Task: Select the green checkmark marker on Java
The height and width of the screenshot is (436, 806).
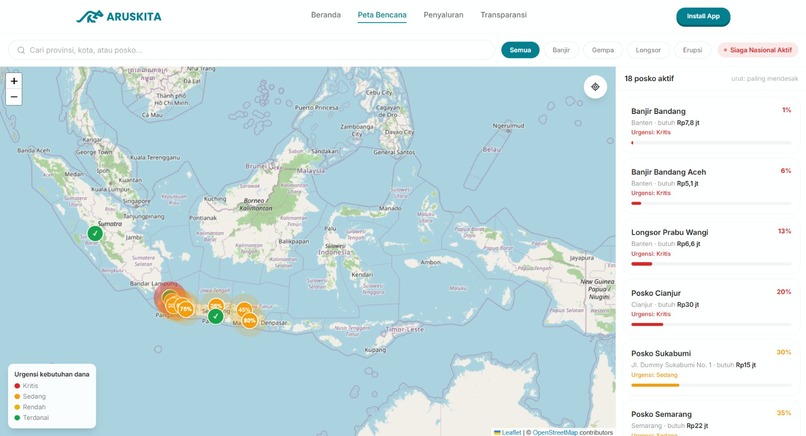Action: click(x=215, y=316)
